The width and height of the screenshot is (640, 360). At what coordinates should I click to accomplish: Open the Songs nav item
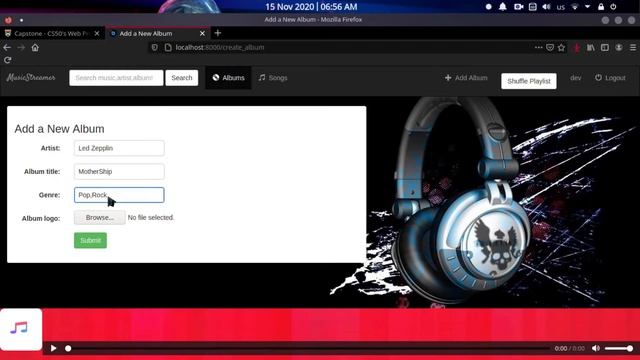[273, 78]
